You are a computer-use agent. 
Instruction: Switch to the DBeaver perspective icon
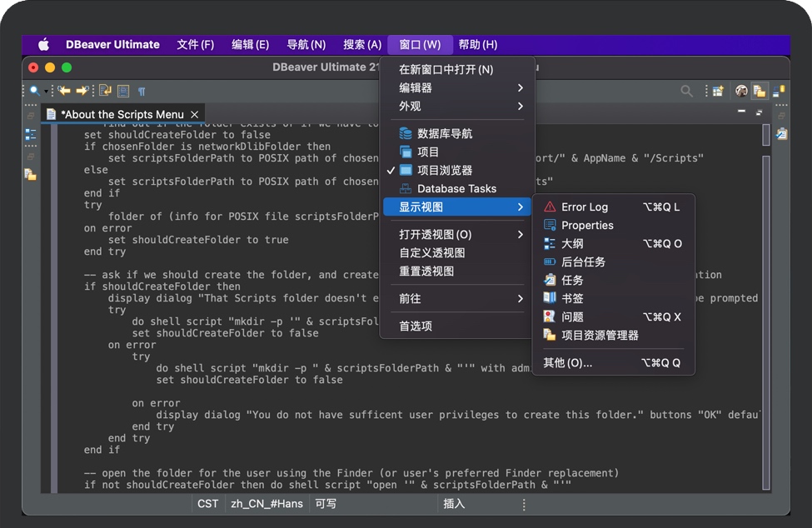click(x=741, y=91)
